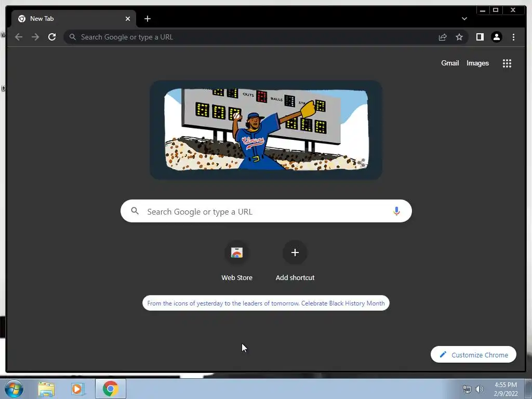Click the Add shortcut plus icon
Screen dimensions: 532x399
click(x=295, y=252)
